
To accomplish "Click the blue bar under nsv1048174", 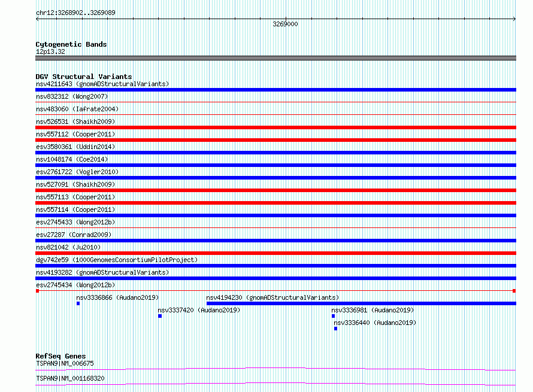I will 275,165.
